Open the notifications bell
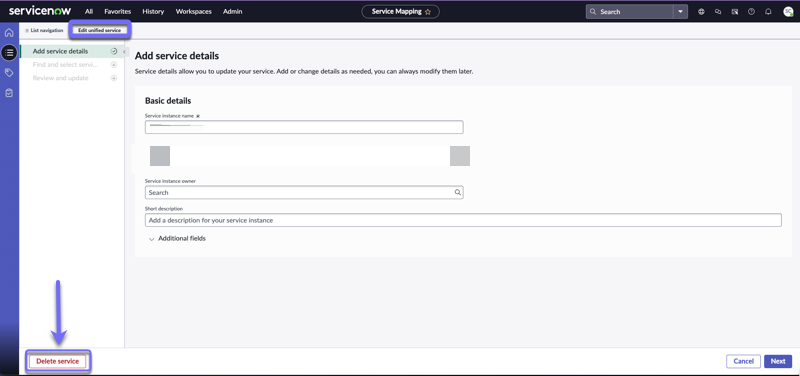 768,12
